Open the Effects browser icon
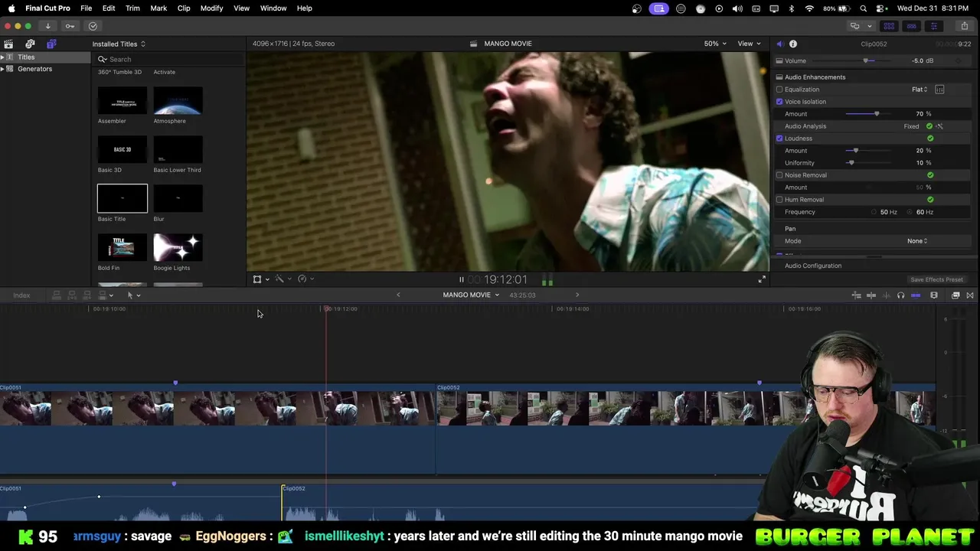 click(955, 295)
